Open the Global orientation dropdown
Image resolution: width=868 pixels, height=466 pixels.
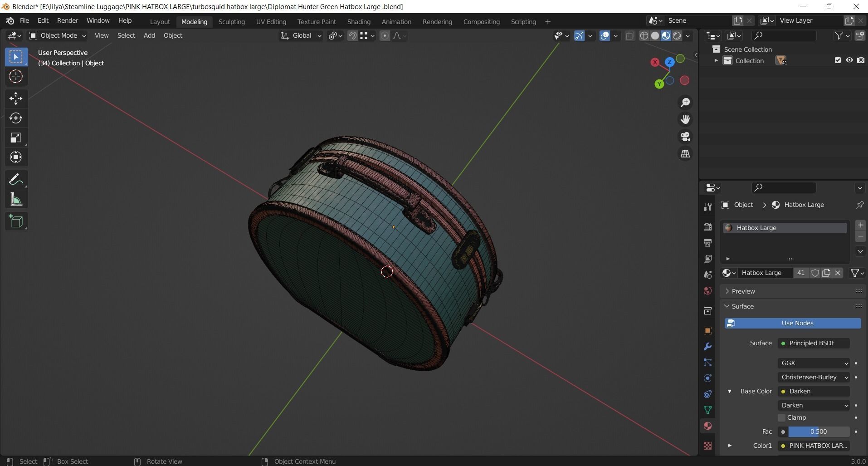pos(301,35)
